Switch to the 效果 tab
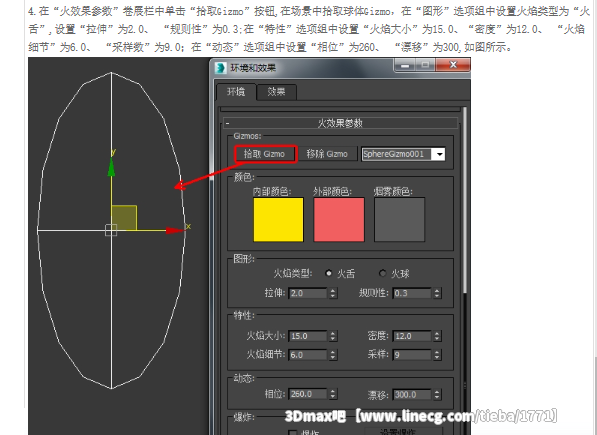This screenshot has width=597, height=435. (276, 92)
